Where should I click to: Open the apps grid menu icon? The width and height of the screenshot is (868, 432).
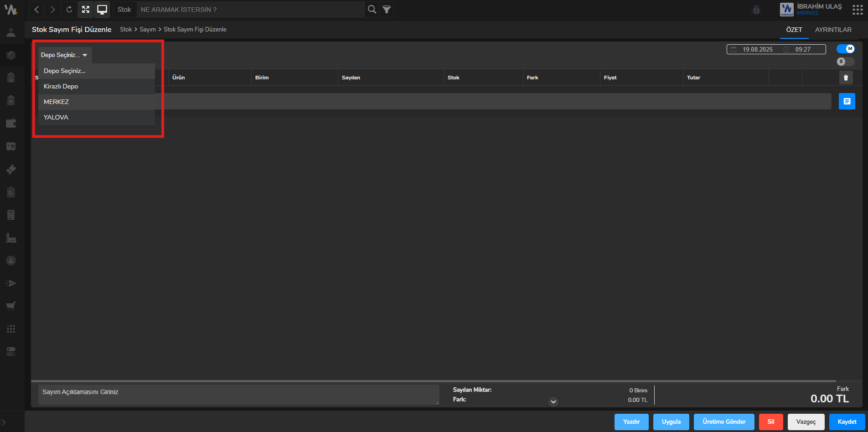click(857, 10)
